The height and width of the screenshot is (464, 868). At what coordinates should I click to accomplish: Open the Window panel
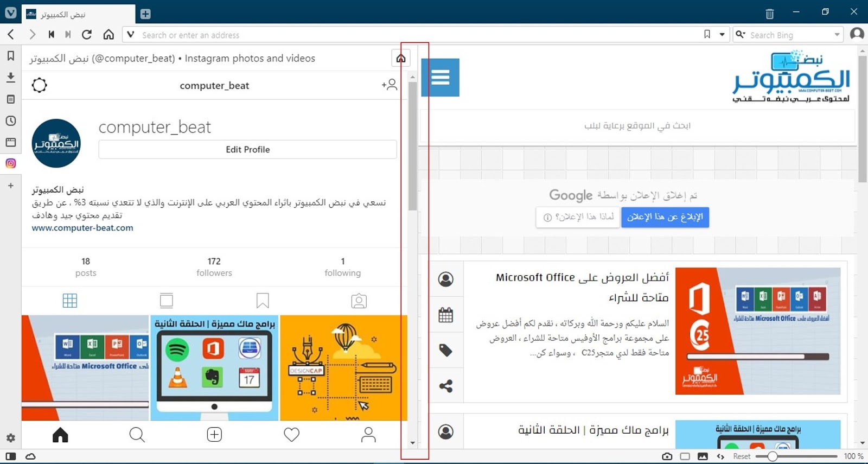pyautogui.click(x=10, y=142)
